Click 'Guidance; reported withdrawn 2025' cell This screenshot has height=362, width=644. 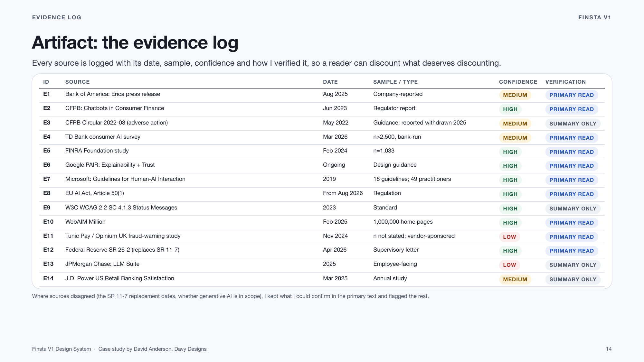pos(420,123)
